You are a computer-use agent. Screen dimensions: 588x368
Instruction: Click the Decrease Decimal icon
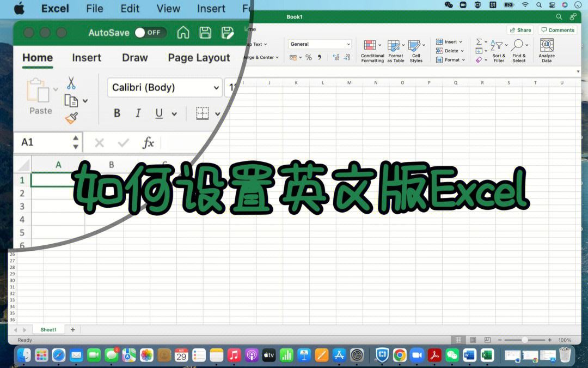347,57
